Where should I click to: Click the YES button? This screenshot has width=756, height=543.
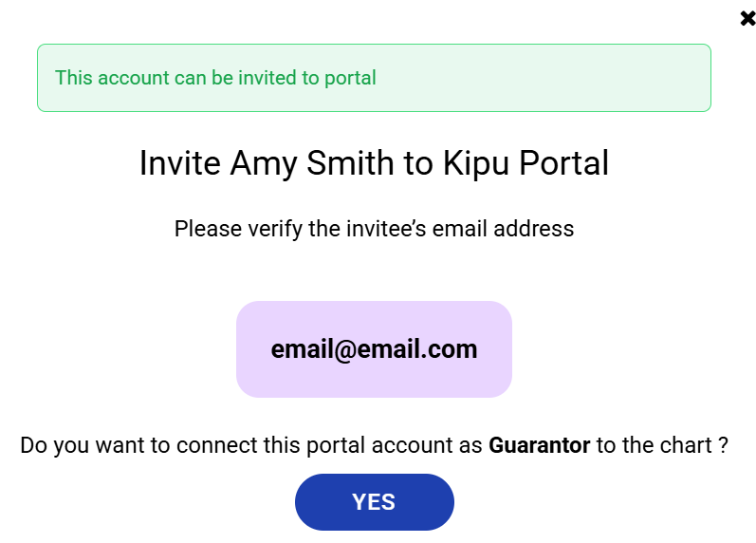click(374, 502)
